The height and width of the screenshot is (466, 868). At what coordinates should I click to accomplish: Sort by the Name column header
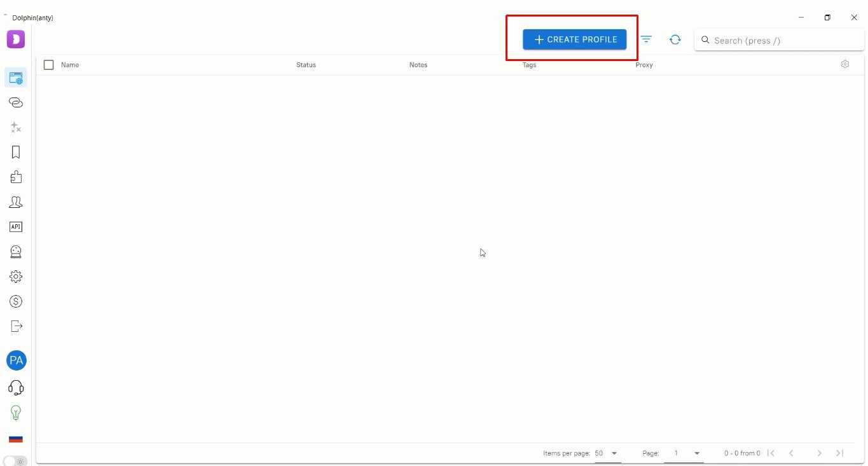click(70, 65)
